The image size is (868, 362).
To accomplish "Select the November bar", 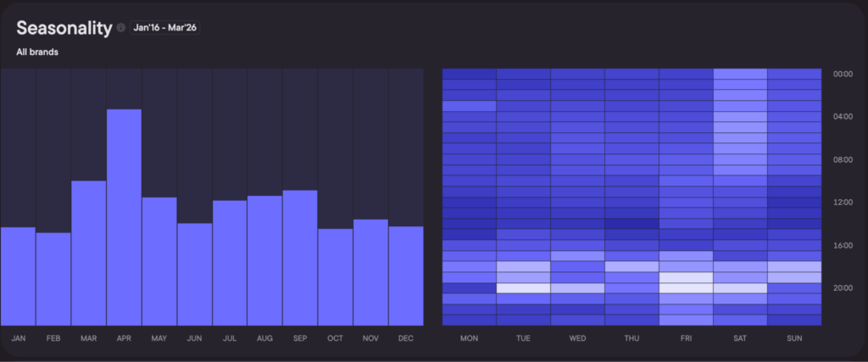I will point(370,271).
